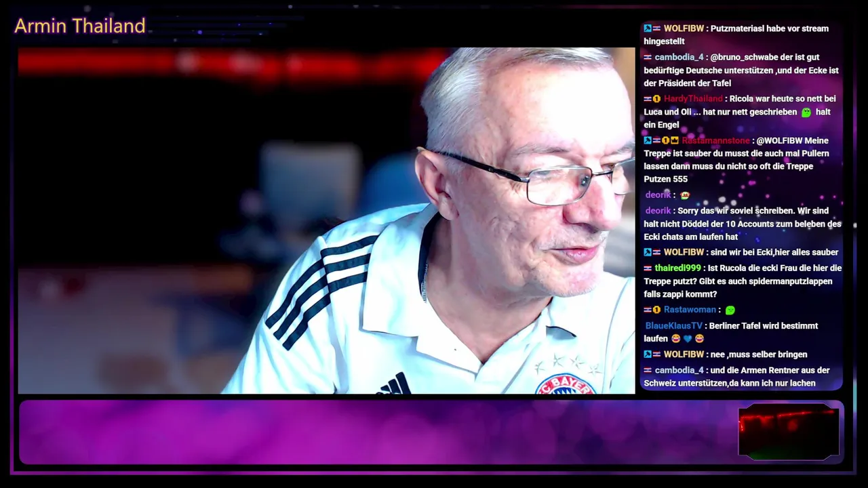Screen dimensions: 868x488
Task: Click the blue heart emoji in BlaueKlausTV's message
Action: click(688, 339)
